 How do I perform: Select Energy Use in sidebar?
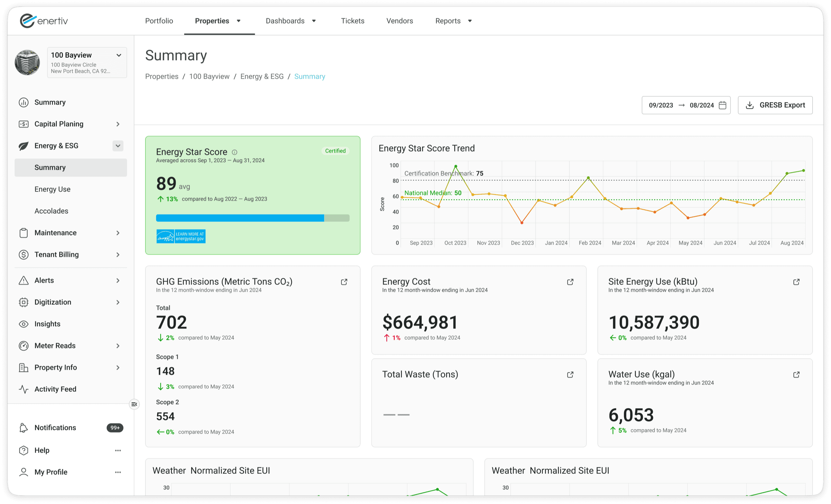tap(52, 189)
